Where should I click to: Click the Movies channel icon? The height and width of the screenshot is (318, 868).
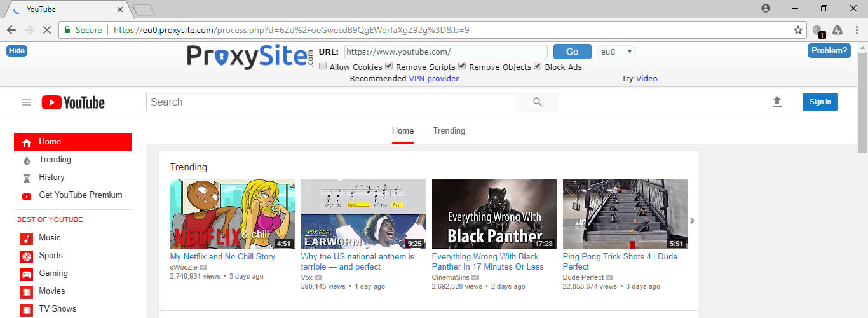27,292
